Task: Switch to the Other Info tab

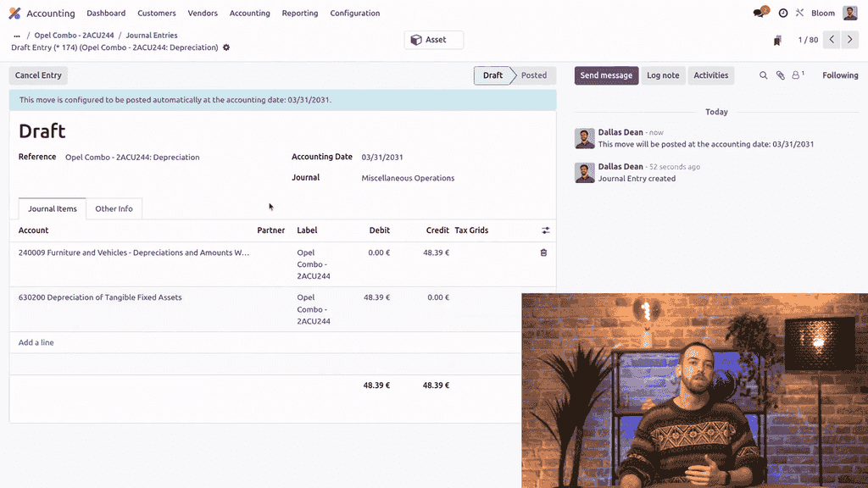Action: pyautogui.click(x=114, y=208)
